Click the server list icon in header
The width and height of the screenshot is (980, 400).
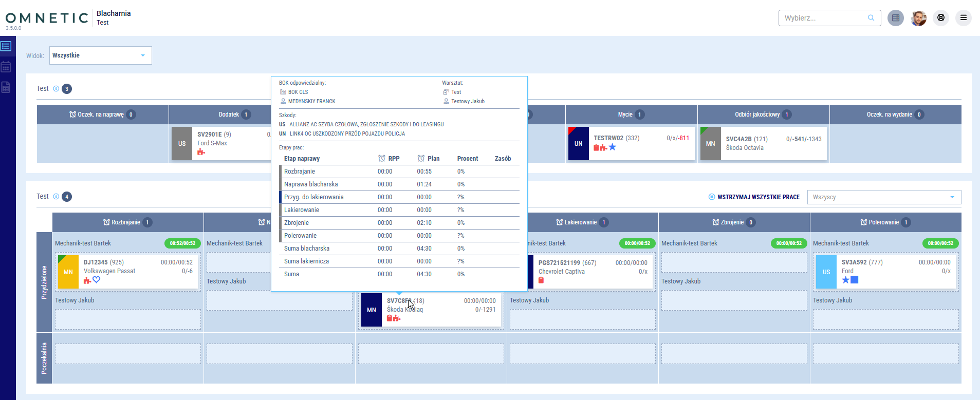click(895, 18)
